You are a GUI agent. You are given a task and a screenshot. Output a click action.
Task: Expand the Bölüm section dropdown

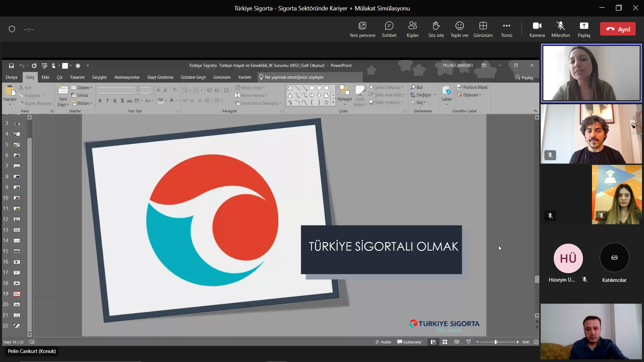82,103
